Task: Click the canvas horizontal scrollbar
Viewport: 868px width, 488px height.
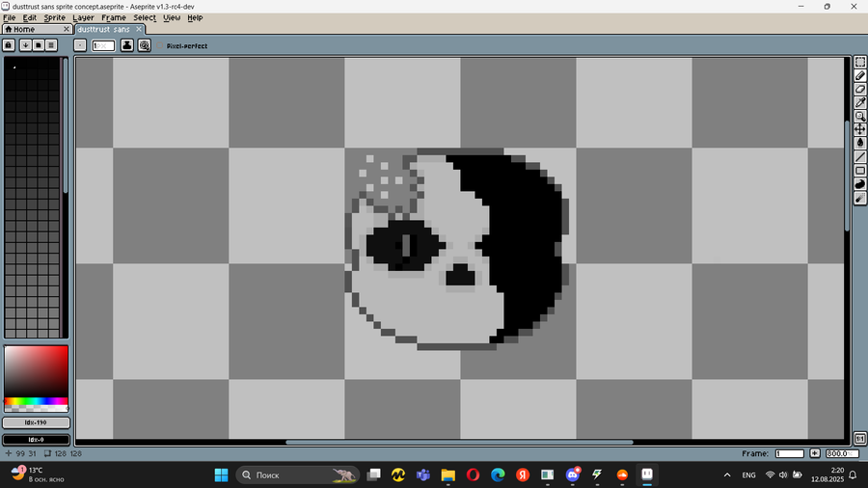Action: (x=459, y=442)
